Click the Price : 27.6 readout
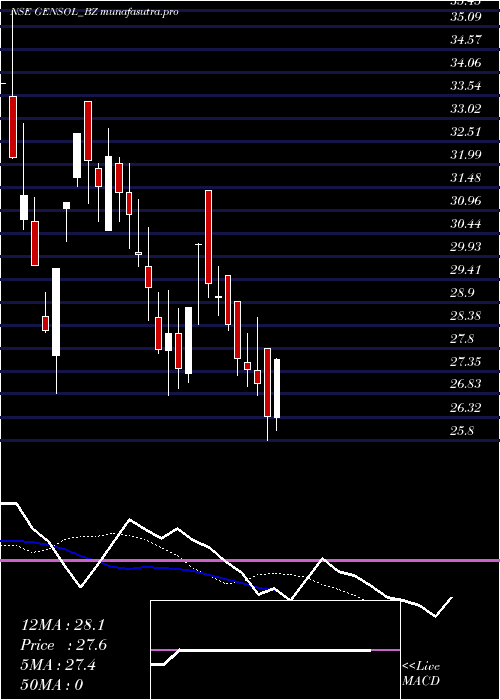The width and height of the screenshot is (500, 700). [63, 645]
